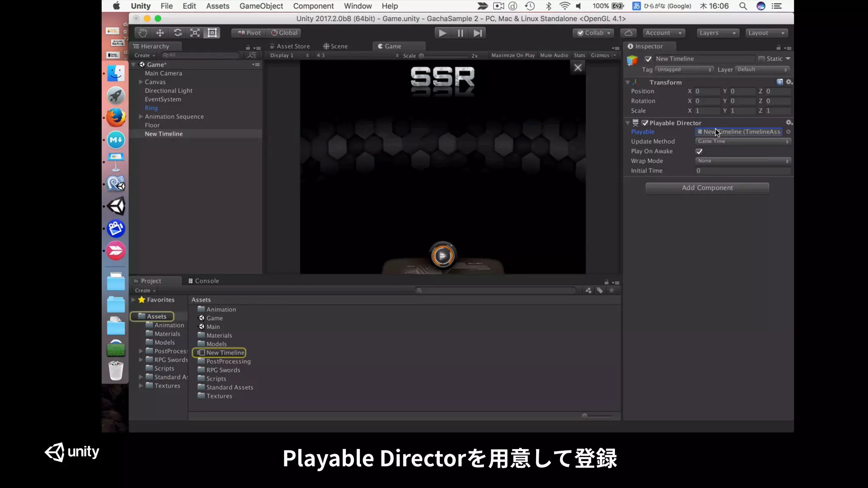
Task: Click the orange play orb in Game view
Action: click(x=442, y=255)
